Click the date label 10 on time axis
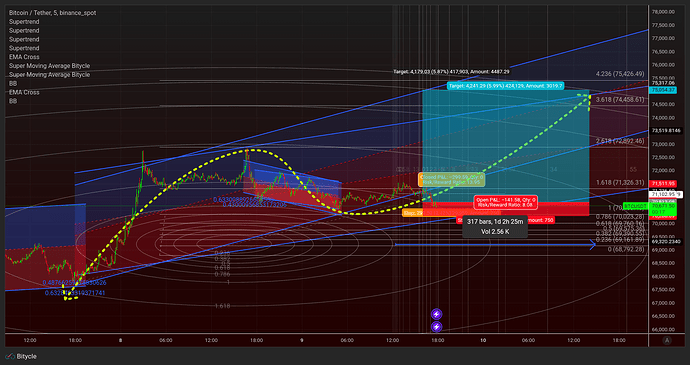690x365 pixels. 483,340
